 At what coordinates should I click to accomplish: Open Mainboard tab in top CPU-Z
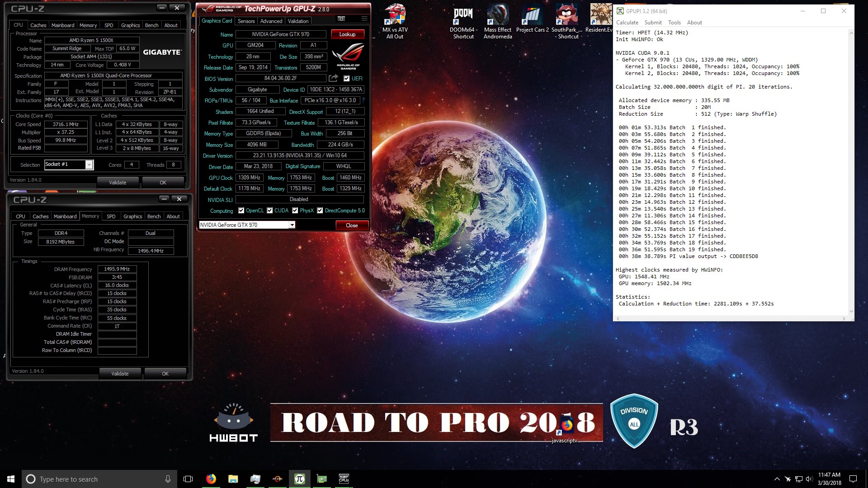tap(63, 25)
